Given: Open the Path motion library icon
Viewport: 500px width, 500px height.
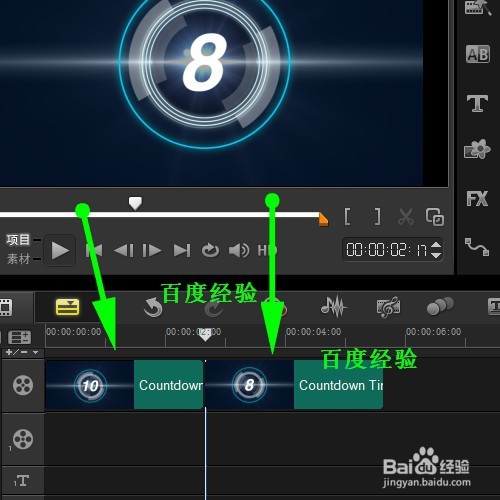Looking at the screenshot, I should click(x=477, y=247).
